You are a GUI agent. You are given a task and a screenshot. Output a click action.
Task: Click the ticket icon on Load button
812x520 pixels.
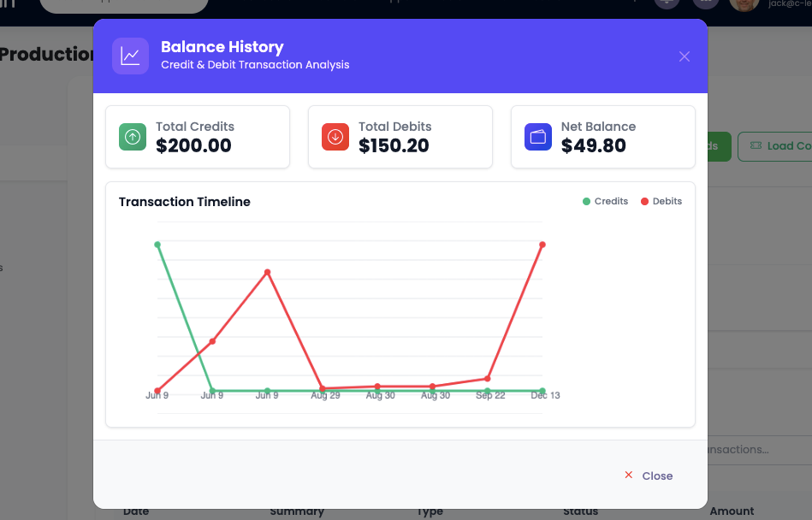(756, 145)
